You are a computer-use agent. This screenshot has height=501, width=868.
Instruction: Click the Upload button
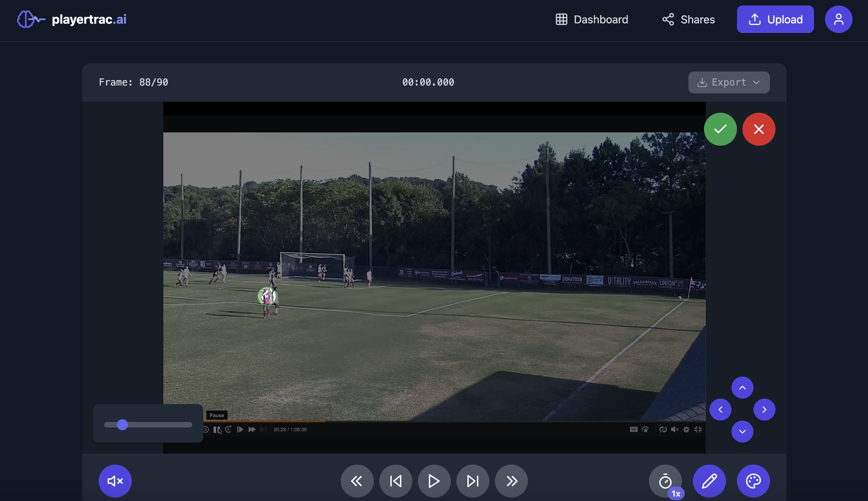(x=775, y=19)
